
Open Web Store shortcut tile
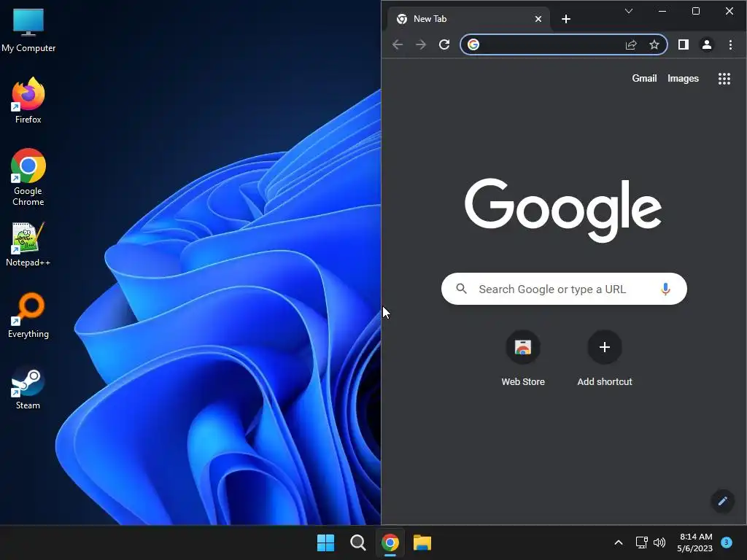[x=522, y=358]
